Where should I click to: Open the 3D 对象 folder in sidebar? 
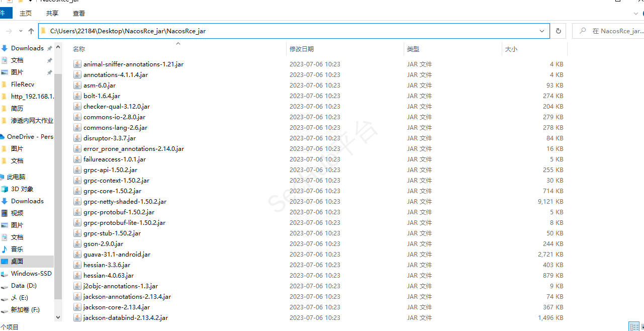pyautogui.click(x=22, y=189)
